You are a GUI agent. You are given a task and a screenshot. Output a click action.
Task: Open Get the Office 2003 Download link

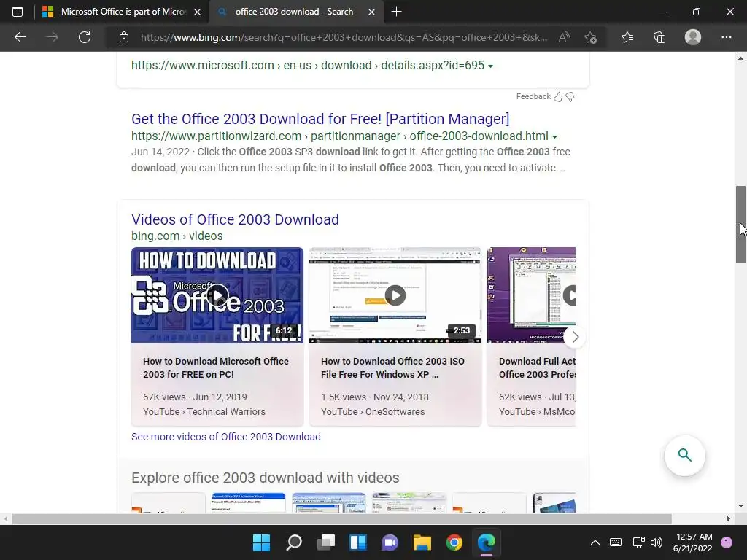[x=320, y=119]
